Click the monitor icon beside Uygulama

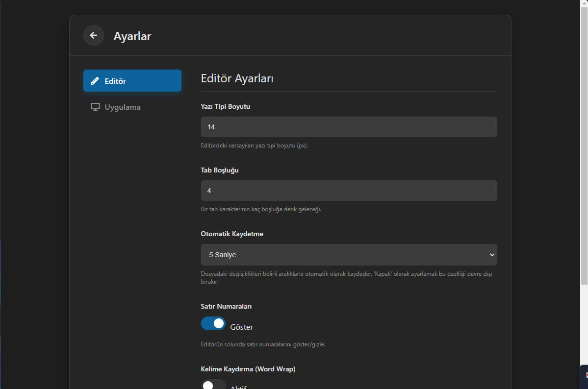coord(95,107)
